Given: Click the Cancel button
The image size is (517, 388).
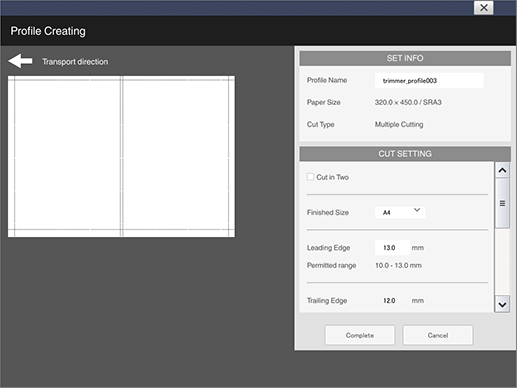Looking at the screenshot, I should tap(438, 335).
